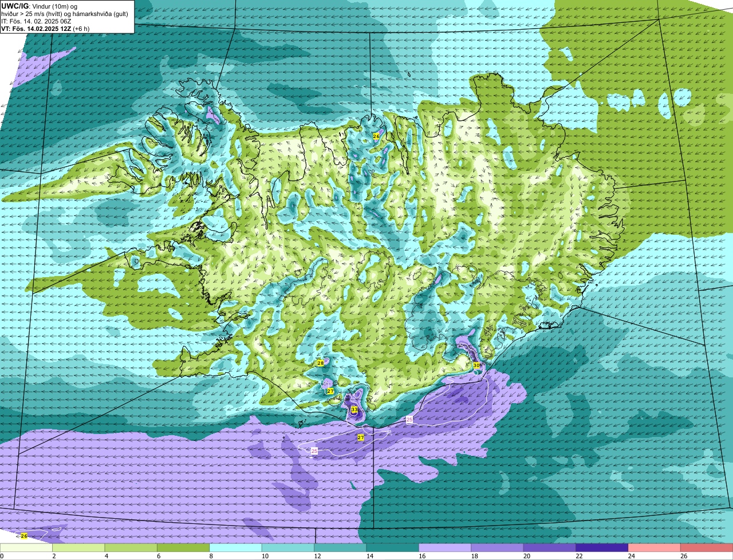The width and height of the screenshot is (733, 560).
Task: Click the 0–2 m/s palest color scale segment
Action: tap(26, 548)
